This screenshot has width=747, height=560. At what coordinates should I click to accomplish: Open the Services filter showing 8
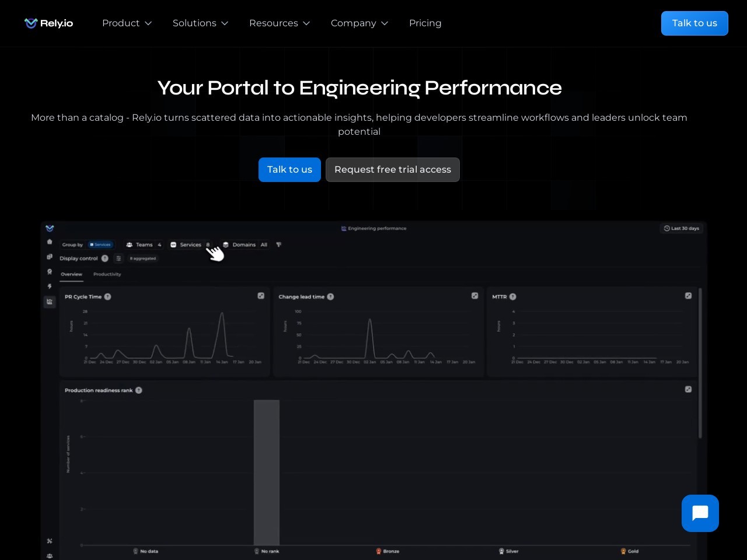tap(190, 244)
